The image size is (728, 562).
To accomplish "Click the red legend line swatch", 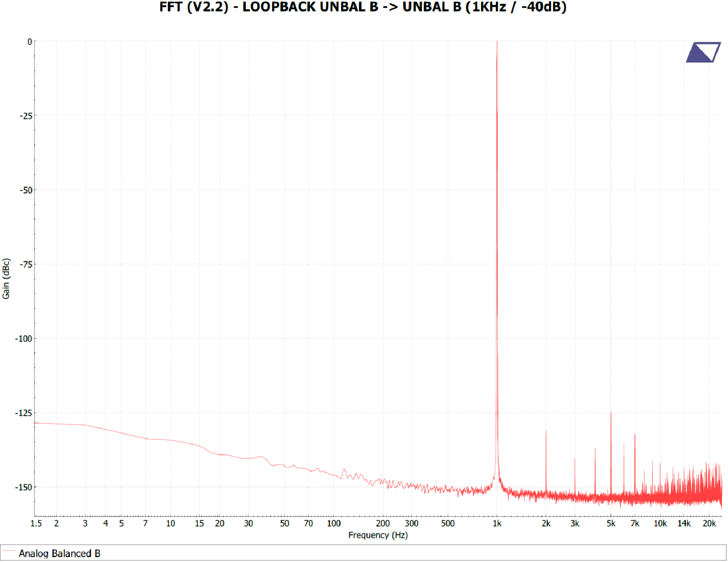I will pos(9,551).
